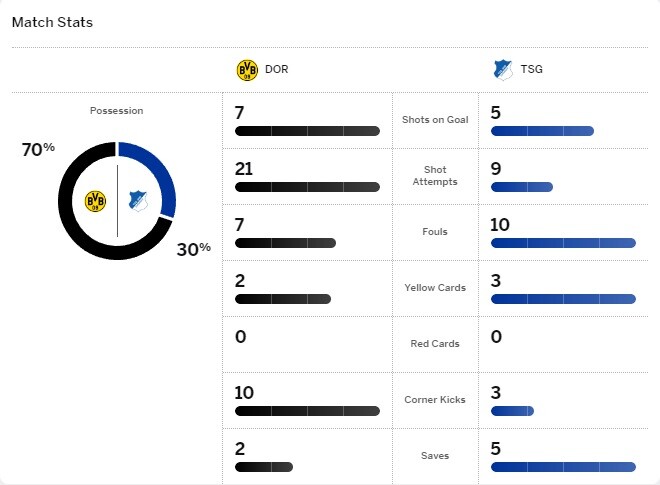Click the Red Cards stat label

tap(435, 344)
